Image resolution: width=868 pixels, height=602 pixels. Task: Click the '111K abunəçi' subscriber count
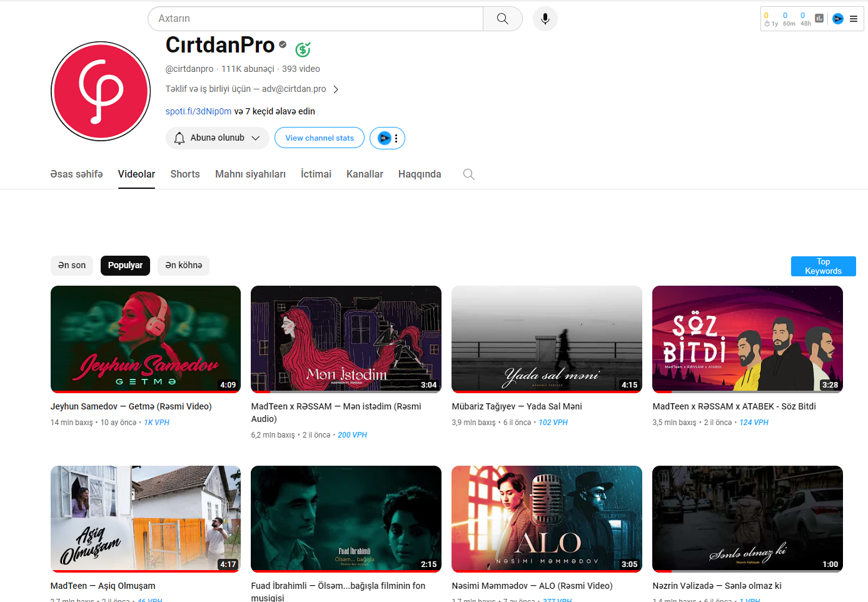click(248, 69)
